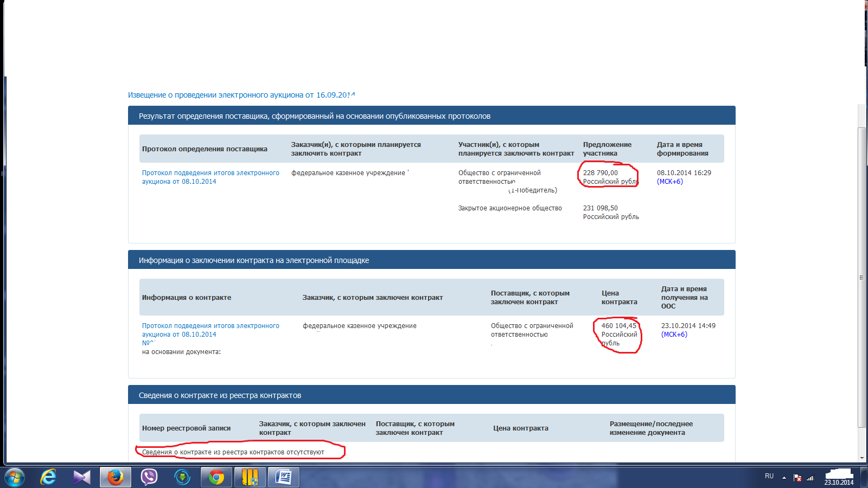
Task: Open the auction notice link dated 16.09.2014
Action: 241,95
